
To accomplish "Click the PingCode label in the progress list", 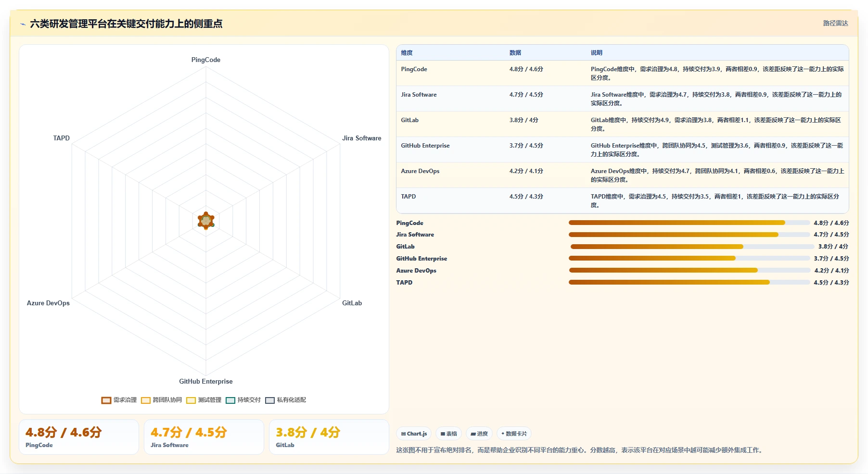I will coord(409,223).
